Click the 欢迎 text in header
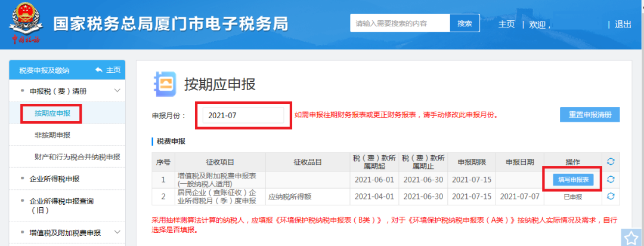This screenshot has width=644, height=246. 537,24
